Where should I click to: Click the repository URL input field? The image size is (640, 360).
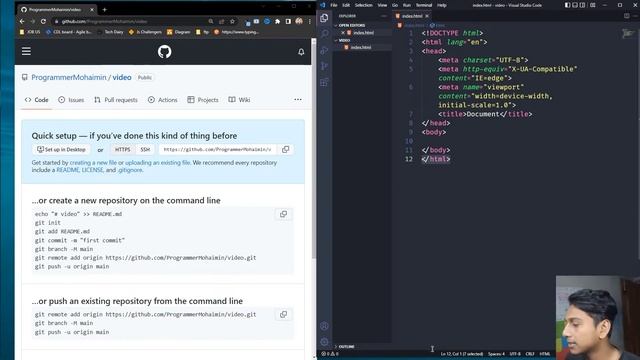[x=218, y=149]
